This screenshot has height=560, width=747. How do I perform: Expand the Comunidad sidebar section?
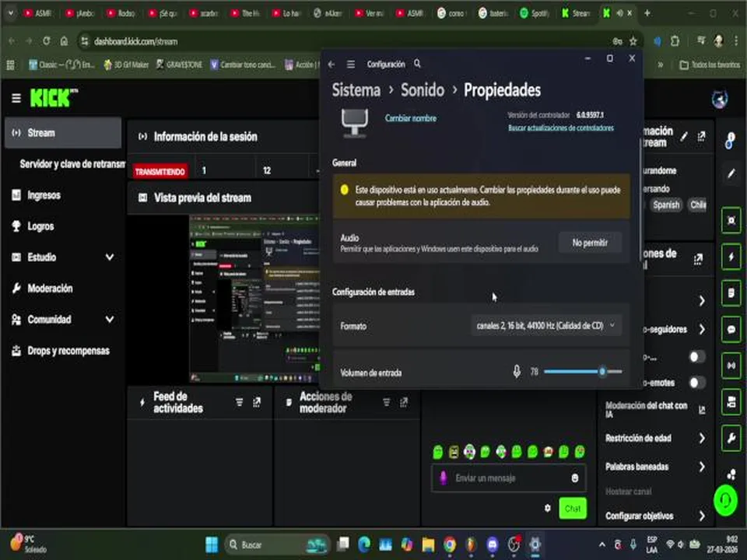110,319
